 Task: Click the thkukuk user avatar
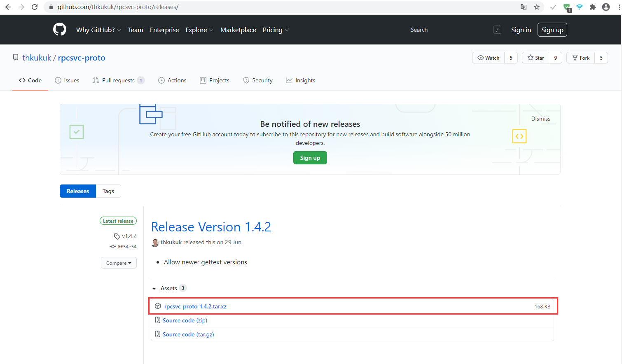155,243
